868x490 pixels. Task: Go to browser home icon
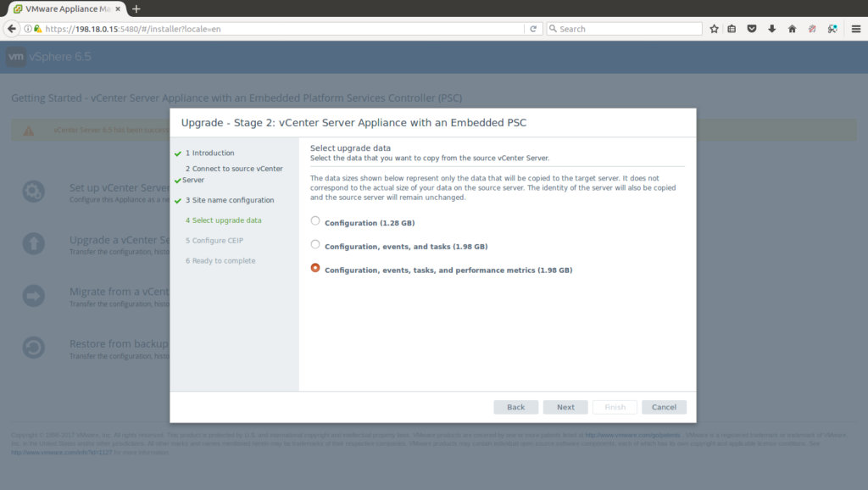pos(793,29)
